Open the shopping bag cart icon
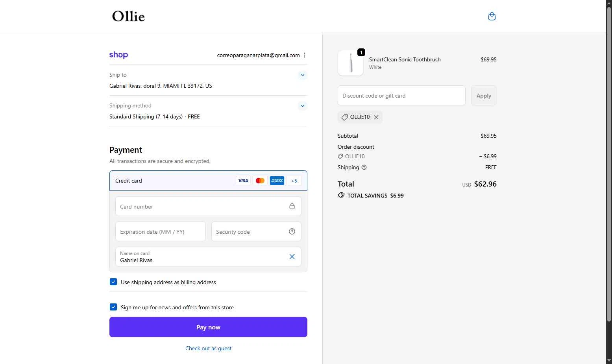 [492, 16]
